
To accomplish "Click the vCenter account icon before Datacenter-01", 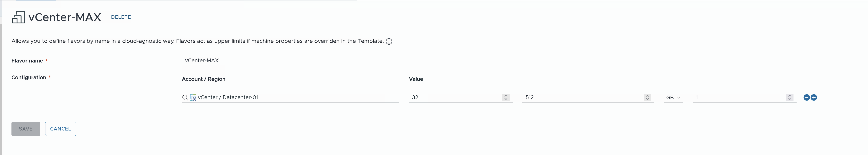I will tap(193, 98).
